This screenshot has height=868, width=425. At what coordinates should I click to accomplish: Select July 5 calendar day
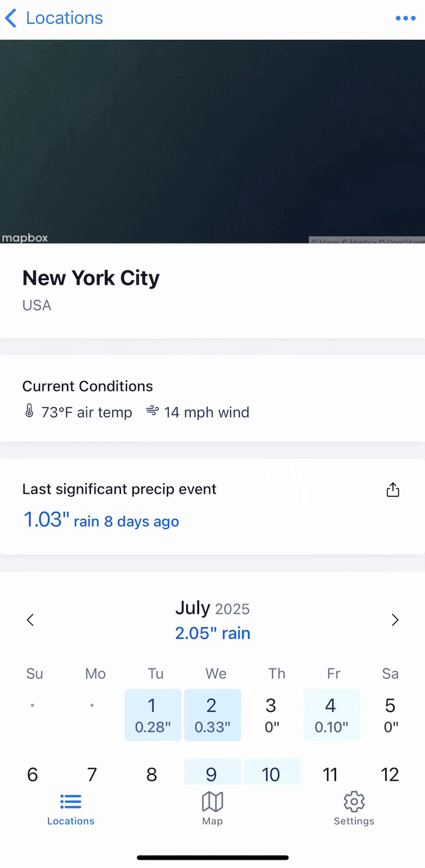391,715
